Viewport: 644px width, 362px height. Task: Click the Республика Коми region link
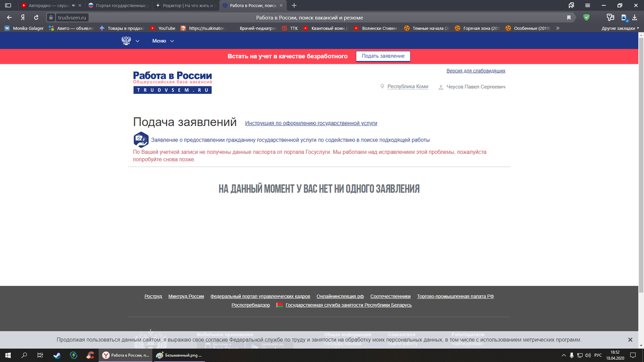coord(408,86)
